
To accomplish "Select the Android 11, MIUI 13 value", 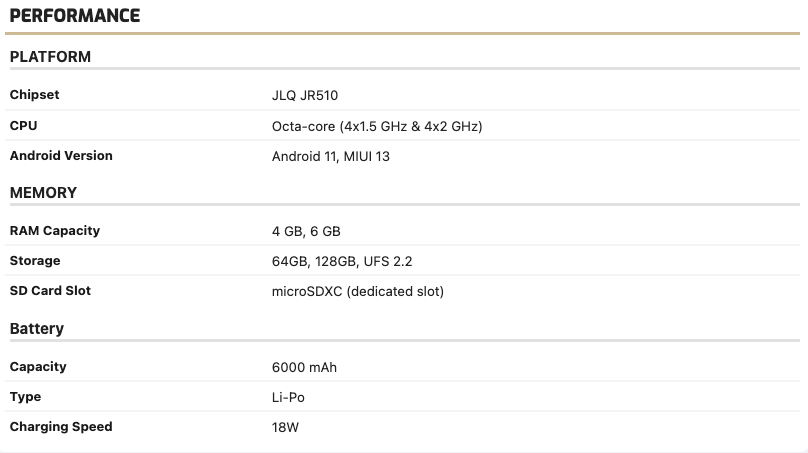I will click(x=331, y=156).
